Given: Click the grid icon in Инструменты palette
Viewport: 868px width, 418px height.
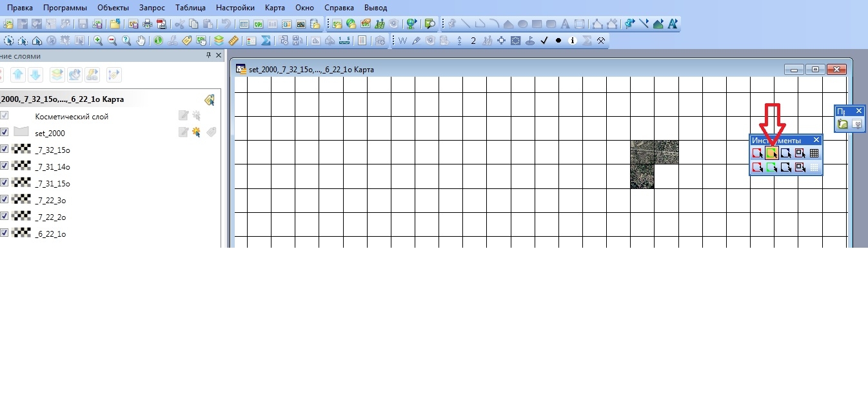Looking at the screenshot, I should (814, 153).
